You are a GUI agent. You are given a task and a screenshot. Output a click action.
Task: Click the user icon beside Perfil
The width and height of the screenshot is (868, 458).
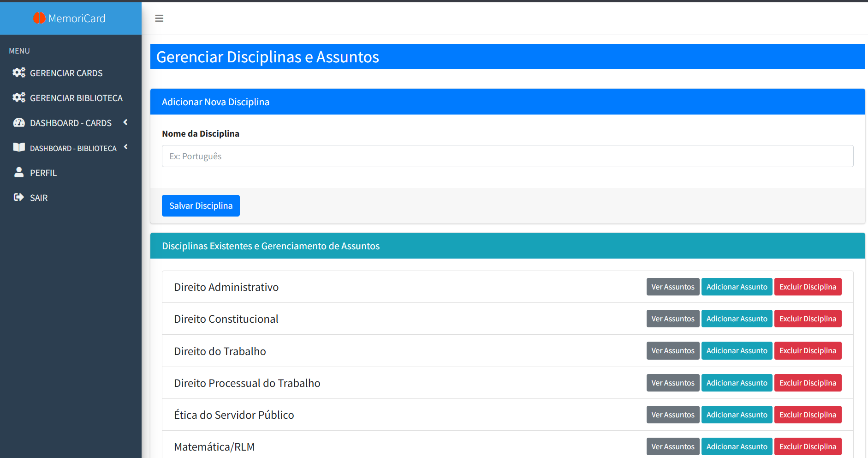pos(19,173)
